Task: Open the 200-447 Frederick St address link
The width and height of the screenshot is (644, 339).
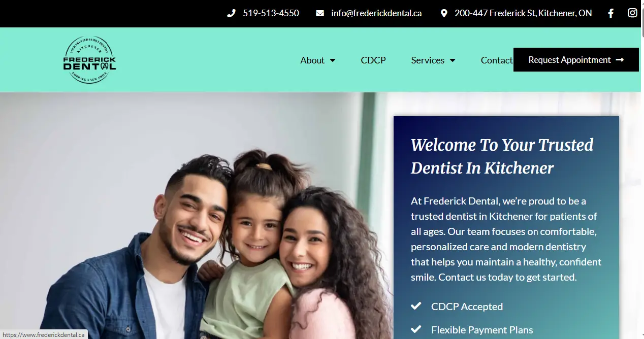Action: click(523, 13)
